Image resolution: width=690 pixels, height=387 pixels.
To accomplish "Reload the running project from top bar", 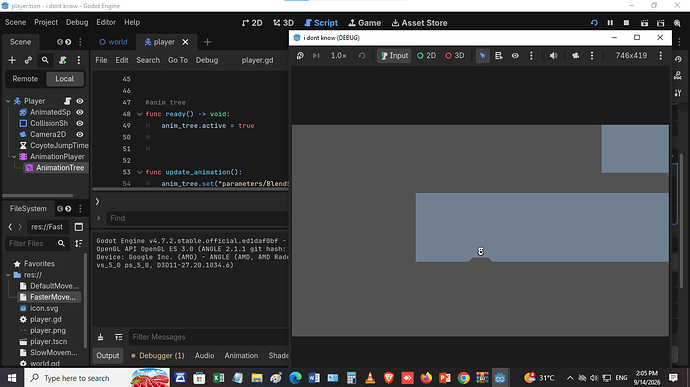I will [594, 23].
